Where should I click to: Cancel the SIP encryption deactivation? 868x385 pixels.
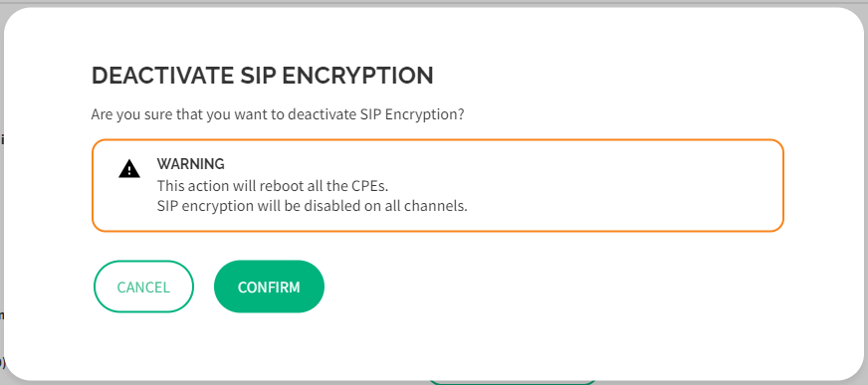coord(143,287)
